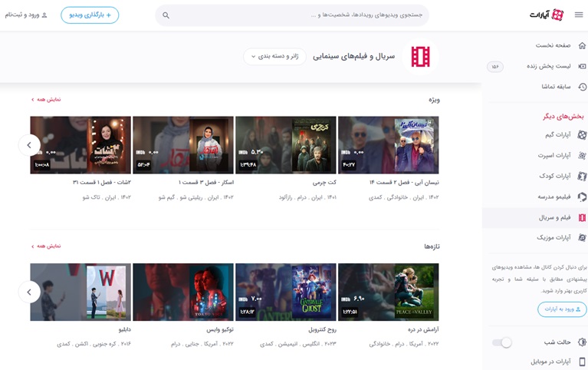Click the سریال و فیلم‌های سینمایی page heading
This screenshot has height=370, width=588.
pyautogui.click(x=353, y=56)
